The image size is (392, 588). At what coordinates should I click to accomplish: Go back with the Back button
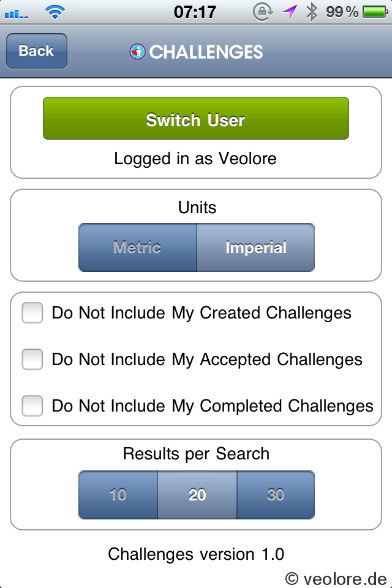tap(37, 51)
